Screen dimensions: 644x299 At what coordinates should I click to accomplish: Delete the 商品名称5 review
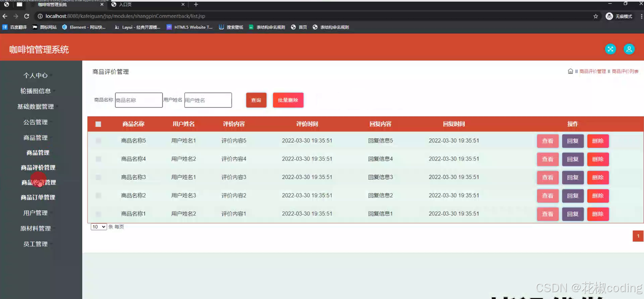[x=598, y=141]
